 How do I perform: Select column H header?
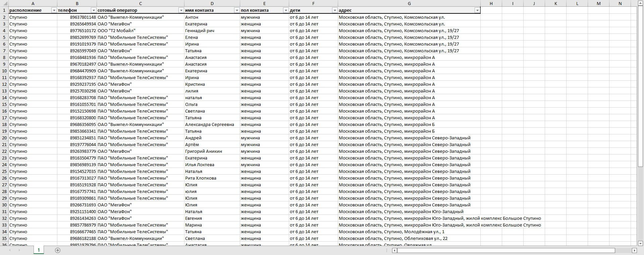pos(491,3)
